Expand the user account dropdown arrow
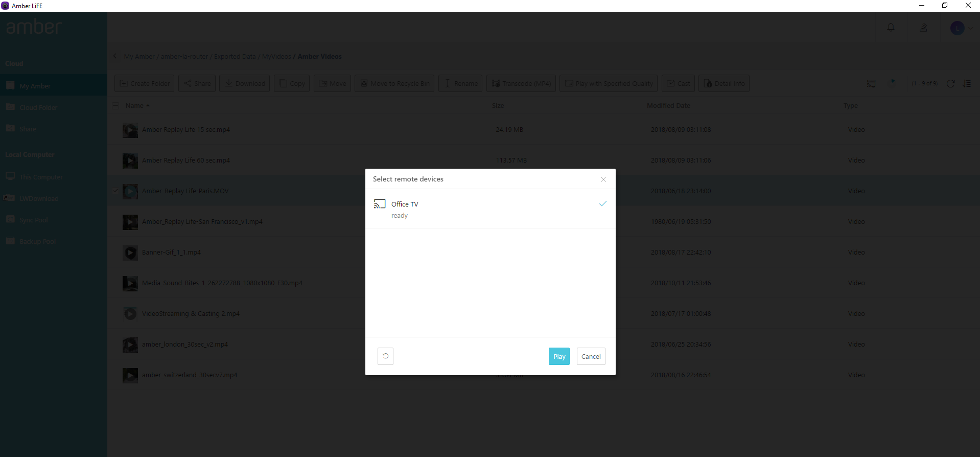Viewport: 980px width, 457px height. [x=971, y=28]
